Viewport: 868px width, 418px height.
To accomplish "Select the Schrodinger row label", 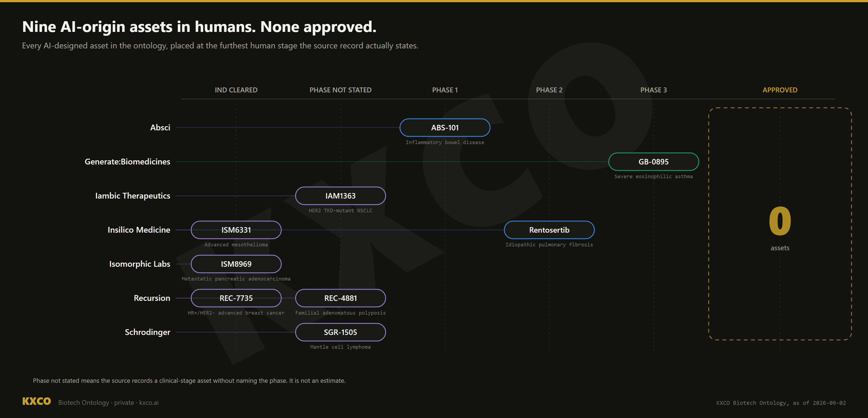I will [x=148, y=332].
